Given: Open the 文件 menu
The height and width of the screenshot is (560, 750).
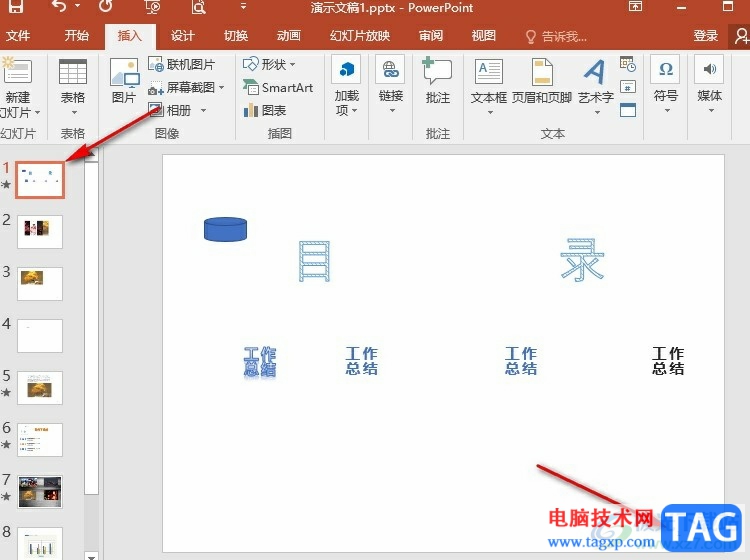Looking at the screenshot, I should pos(18,36).
